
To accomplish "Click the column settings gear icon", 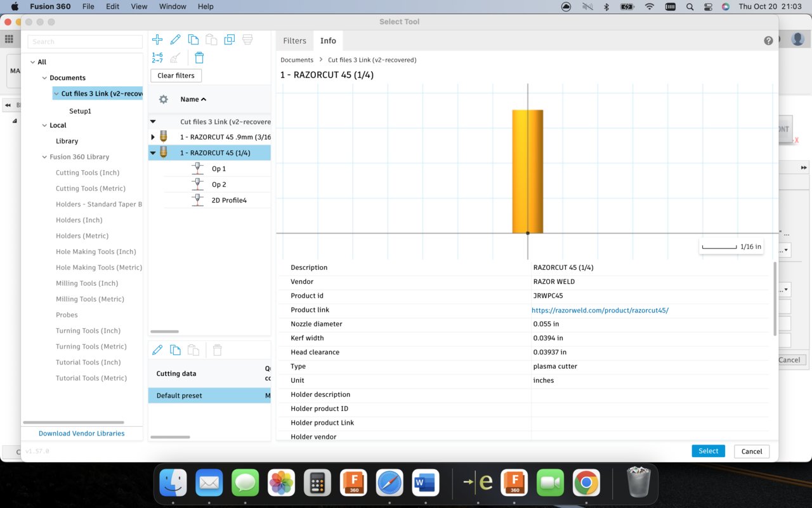I will tap(163, 99).
